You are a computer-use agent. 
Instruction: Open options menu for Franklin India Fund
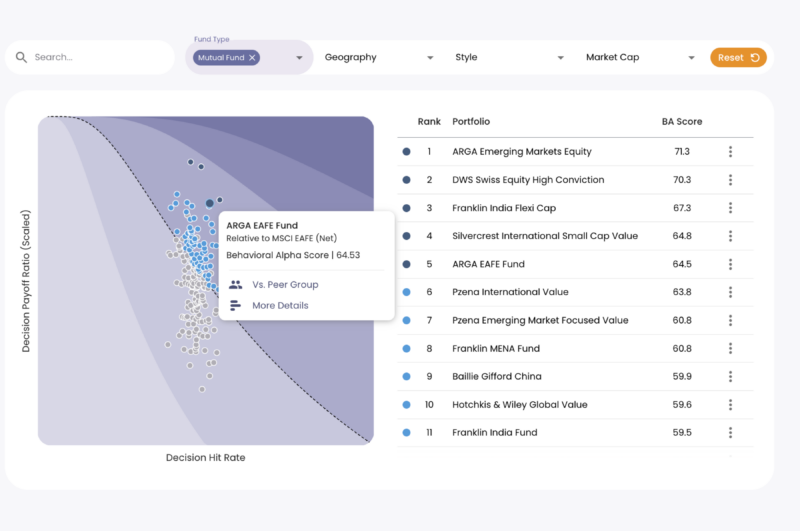(x=731, y=433)
